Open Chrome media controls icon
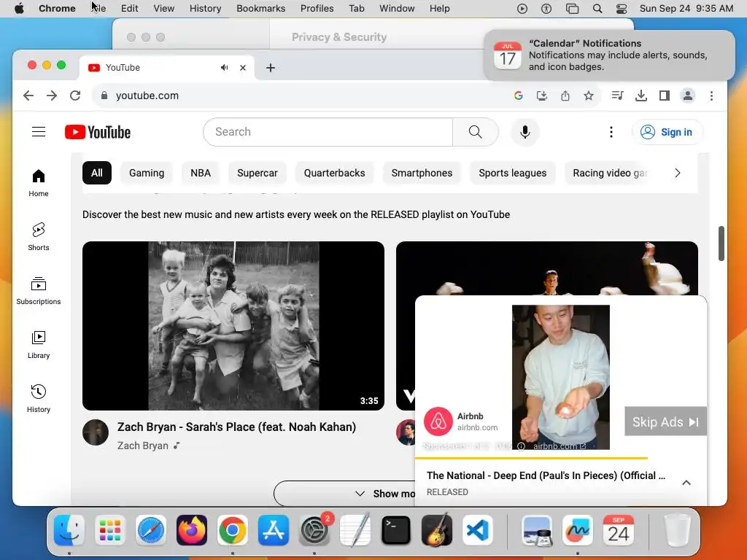 [x=617, y=96]
